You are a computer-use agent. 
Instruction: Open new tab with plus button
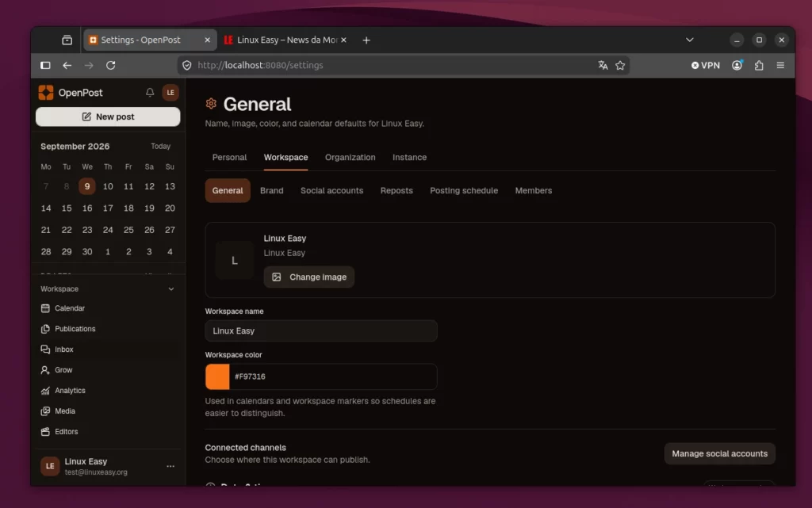[x=366, y=40]
